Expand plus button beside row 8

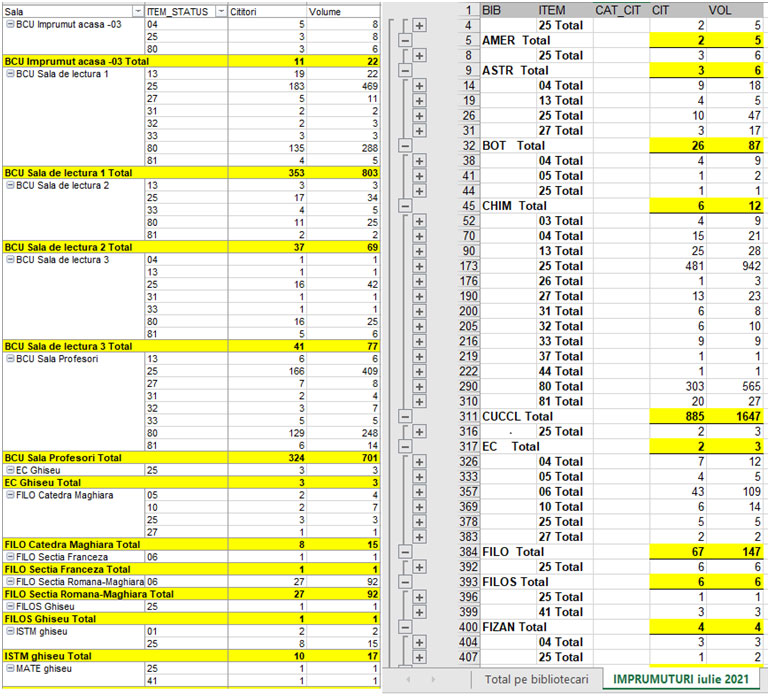click(419, 56)
